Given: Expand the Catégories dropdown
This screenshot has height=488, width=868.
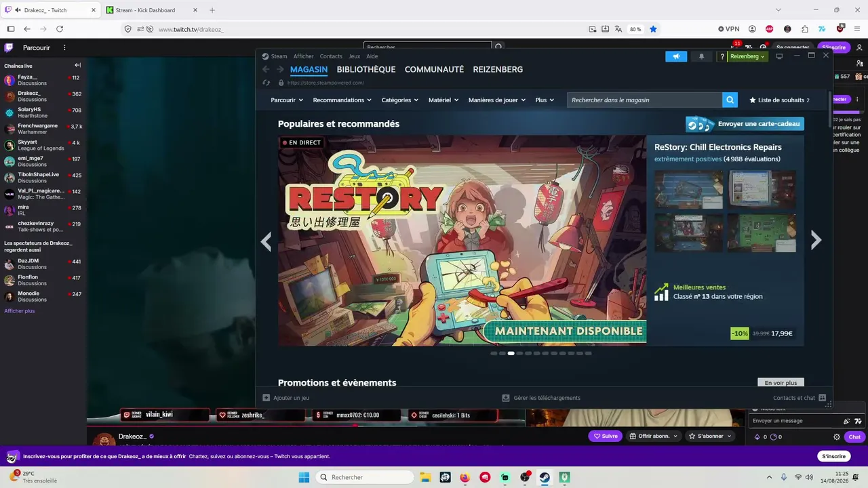Looking at the screenshot, I should pyautogui.click(x=400, y=100).
